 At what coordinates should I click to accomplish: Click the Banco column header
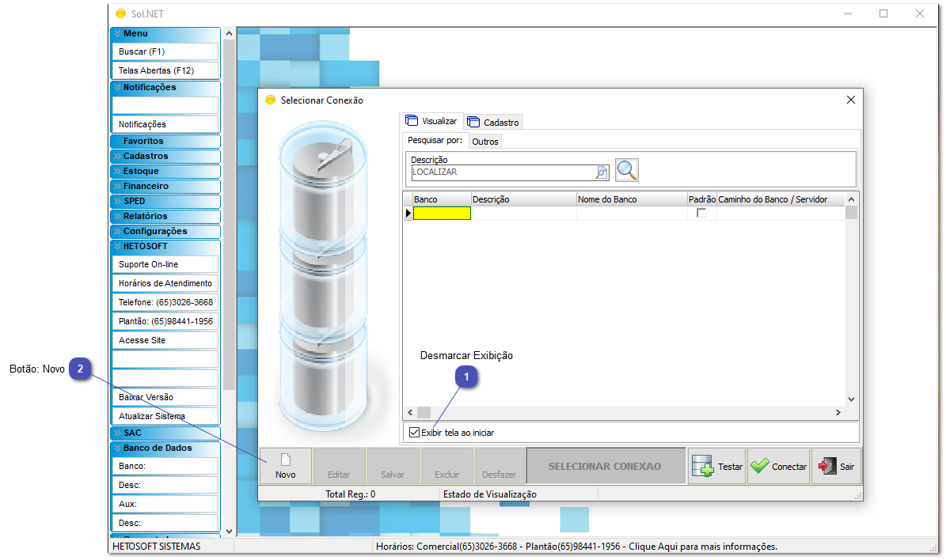coord(441,199)
